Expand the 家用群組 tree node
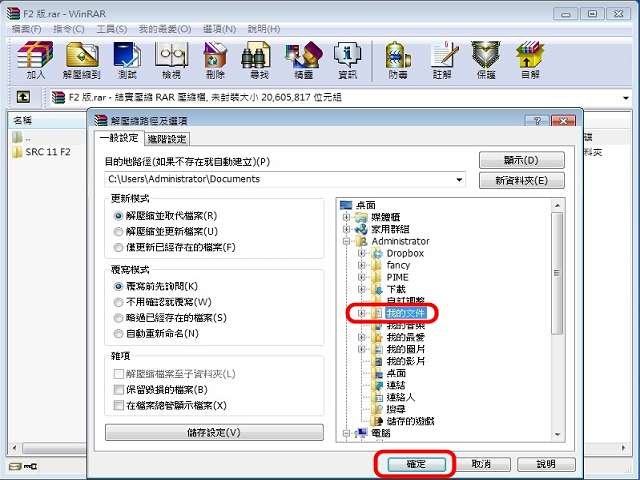 (347, 229)
